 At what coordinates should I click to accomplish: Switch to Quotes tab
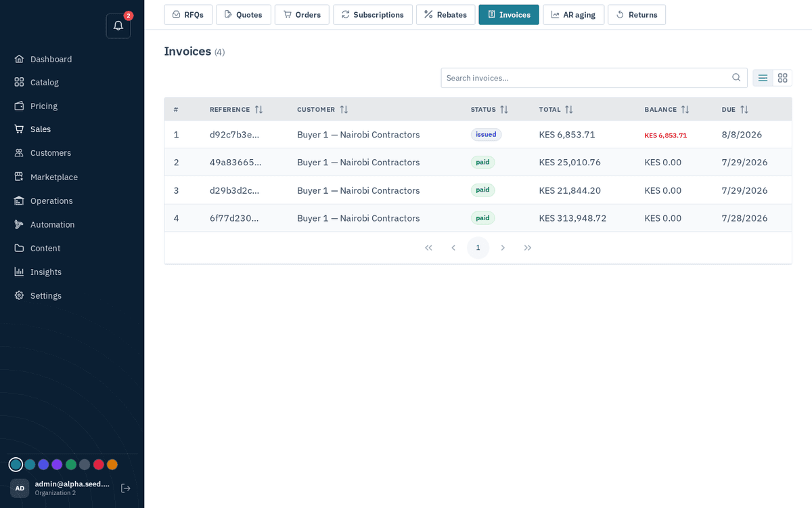244,15
